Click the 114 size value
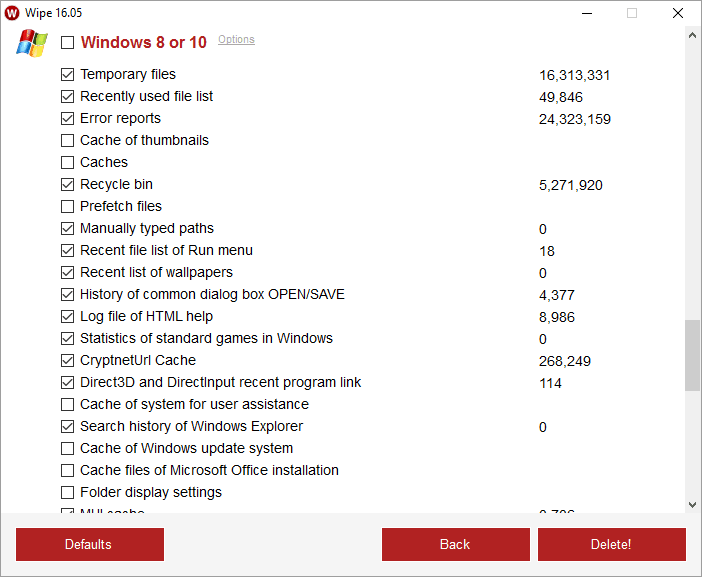The width and height of the screenshot is (702, 577). tap(550, 383)
